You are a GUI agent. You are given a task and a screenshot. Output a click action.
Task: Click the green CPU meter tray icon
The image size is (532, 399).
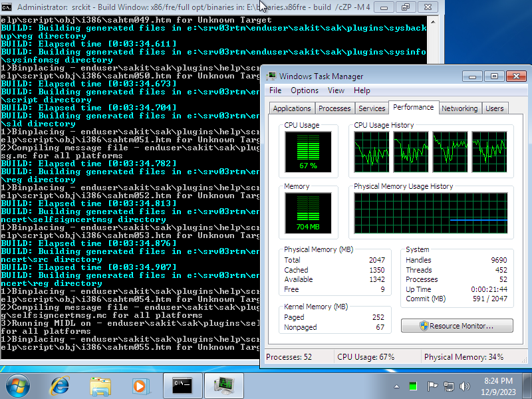click(413, 386)
